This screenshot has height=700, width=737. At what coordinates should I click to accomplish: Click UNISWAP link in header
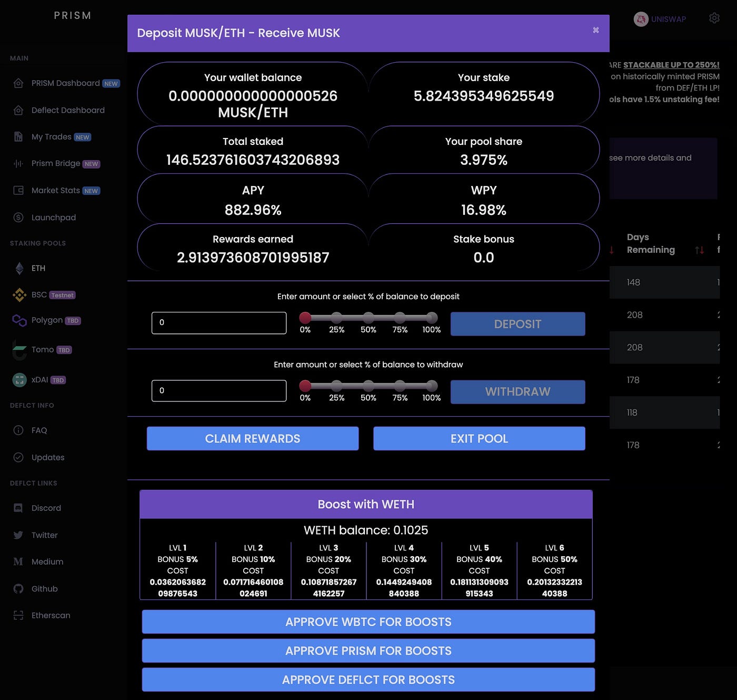[x=668, y=19]
